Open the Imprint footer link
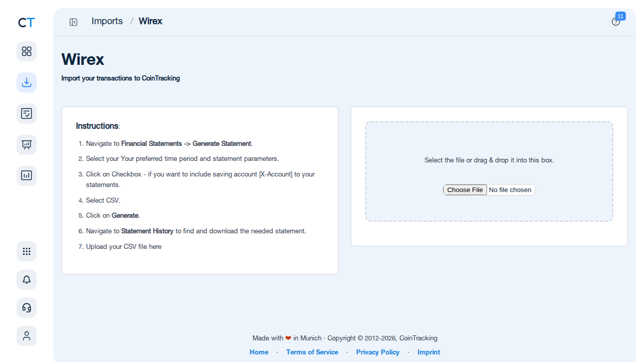 [x=429, y=352]
